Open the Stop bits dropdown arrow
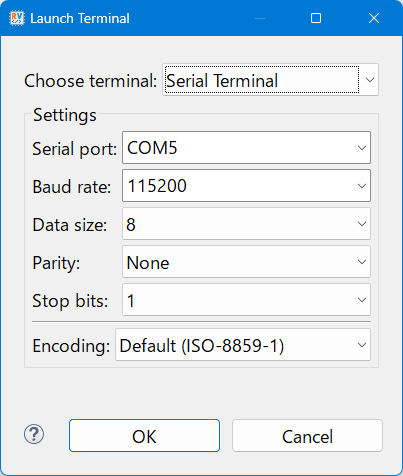 362,300
